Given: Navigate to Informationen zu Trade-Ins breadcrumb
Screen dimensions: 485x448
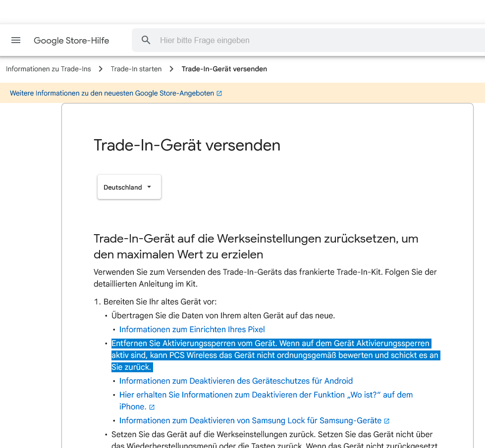Looking at the screenshot, I should pos(49,69).
